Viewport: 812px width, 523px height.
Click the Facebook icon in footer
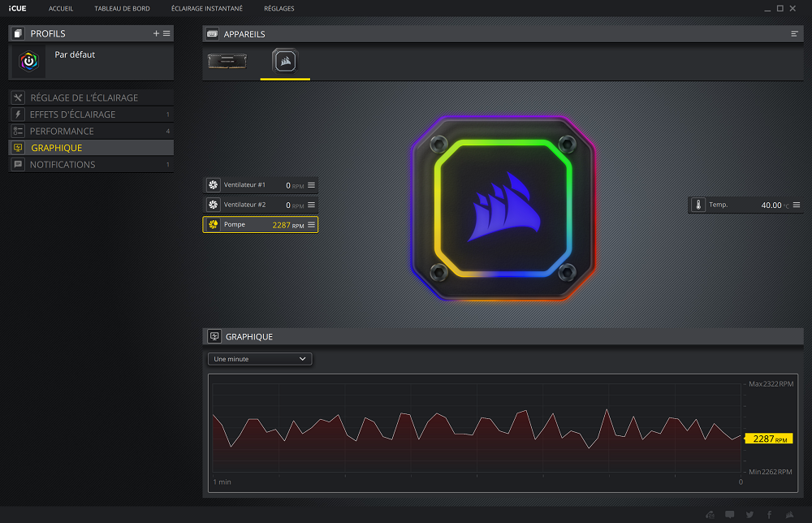769,514
